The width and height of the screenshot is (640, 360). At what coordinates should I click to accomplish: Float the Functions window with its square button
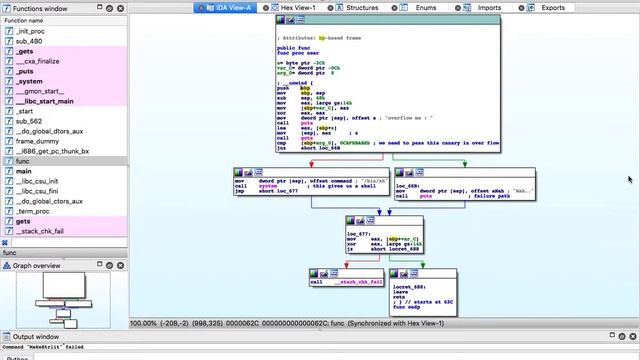click(100, 7)
